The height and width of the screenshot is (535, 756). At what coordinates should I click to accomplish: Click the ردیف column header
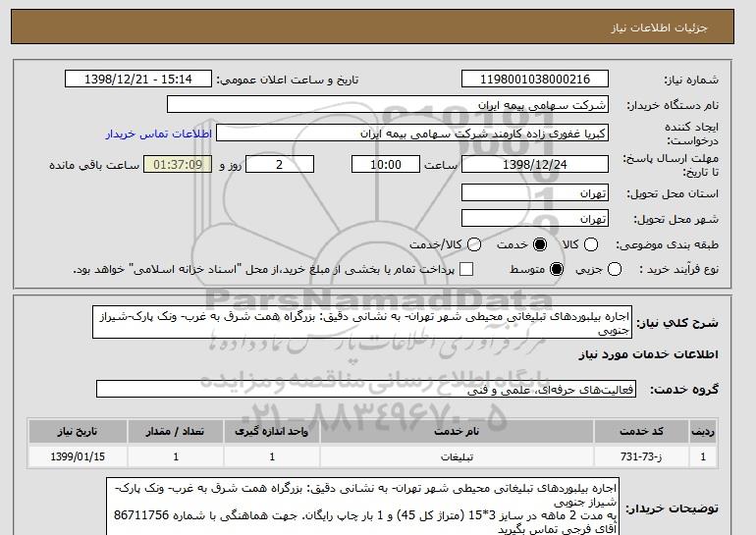(x=702, y=431)
